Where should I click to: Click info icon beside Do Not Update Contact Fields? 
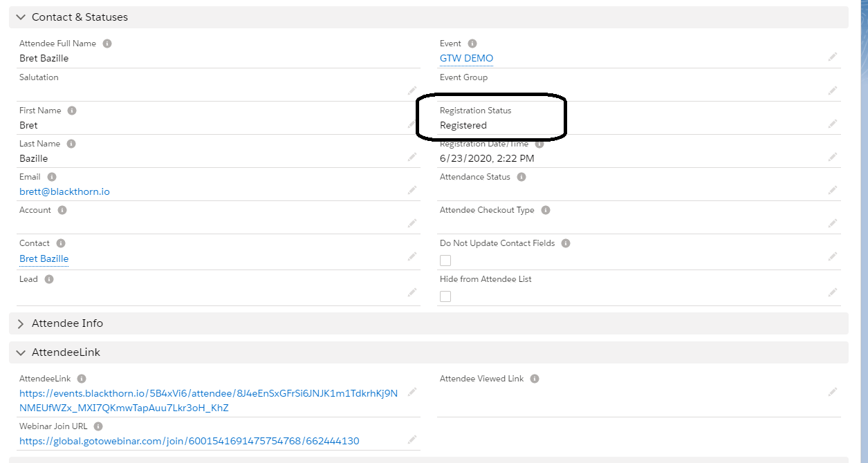(x=566, y=243)
